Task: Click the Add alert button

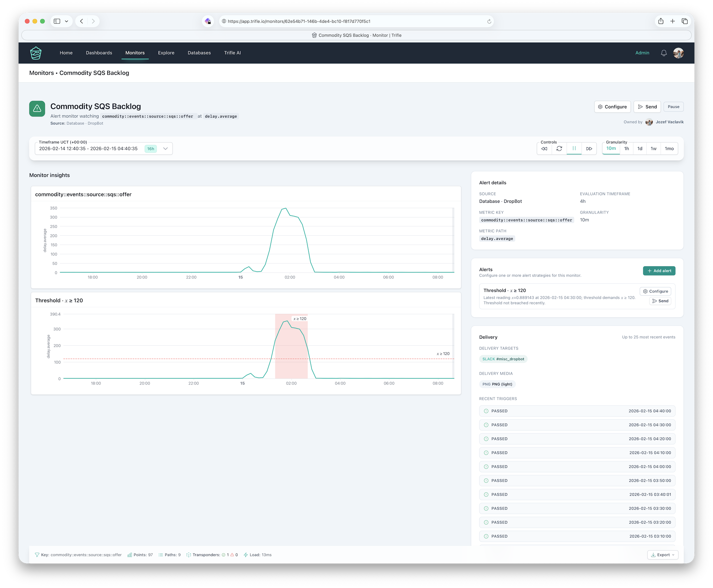Action: 659,270
